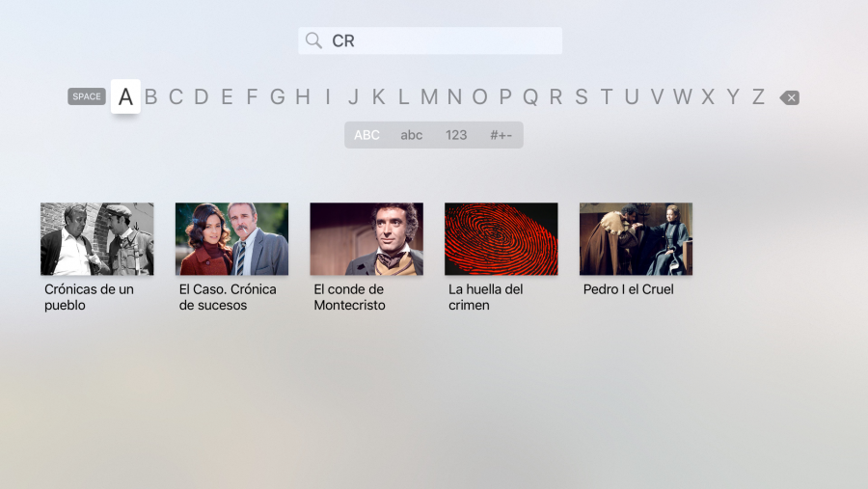
Task: Open the Crónicas de un pueblo thumbnail
Action: point(96,238)
